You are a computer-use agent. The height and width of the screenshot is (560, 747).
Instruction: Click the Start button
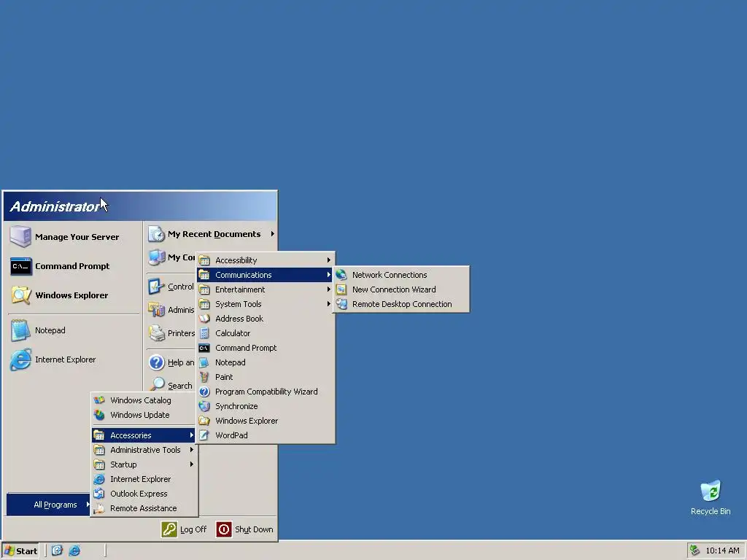click(20, 551)
